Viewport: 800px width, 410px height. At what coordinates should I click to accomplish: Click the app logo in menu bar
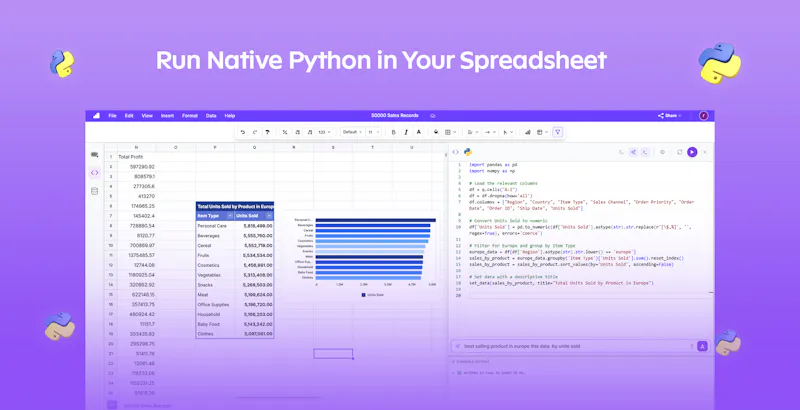(x=96, y=116)
